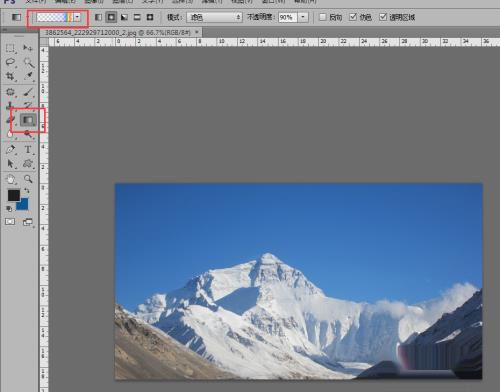Select the Rectangular Marquee tool
This screenshot has width=500, height=392.
(10, 48)
